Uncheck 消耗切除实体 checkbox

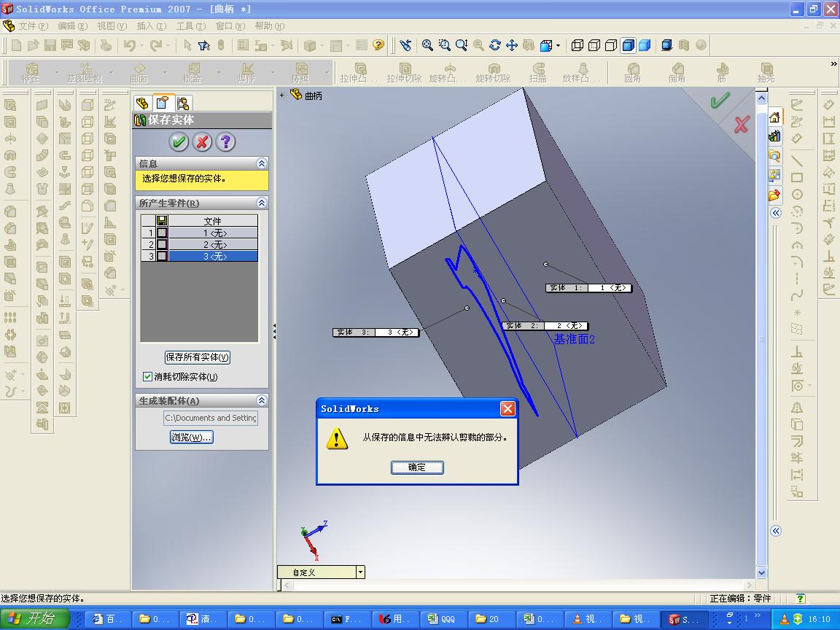click(147, 376)
